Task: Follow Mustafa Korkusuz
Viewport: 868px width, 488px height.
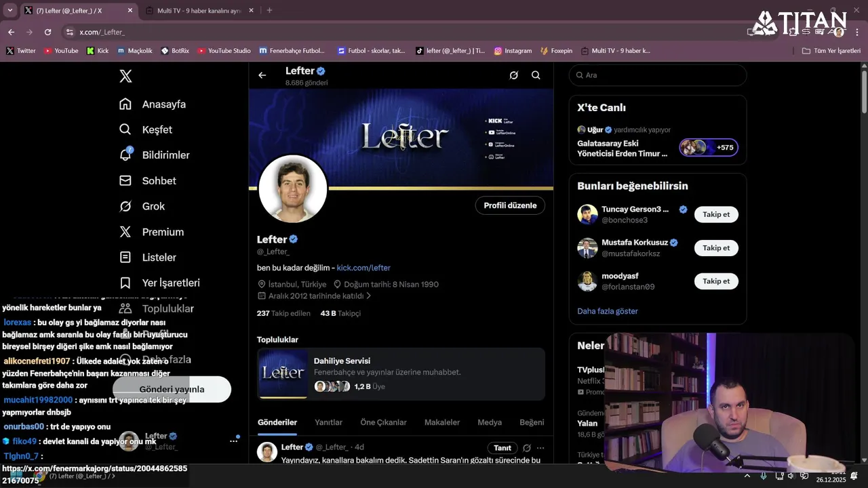Action: (x=716, y=248)
